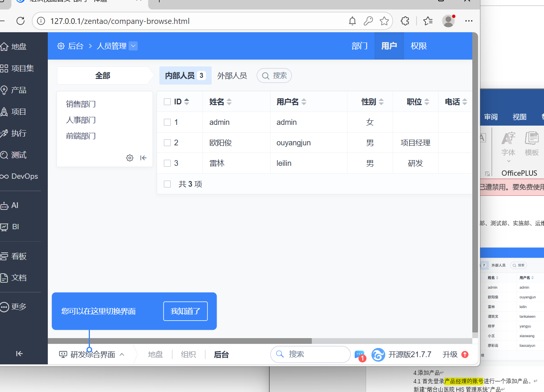Select the 销售部门 department
Screen dimensions: 544x392
(x=81, y=104)
